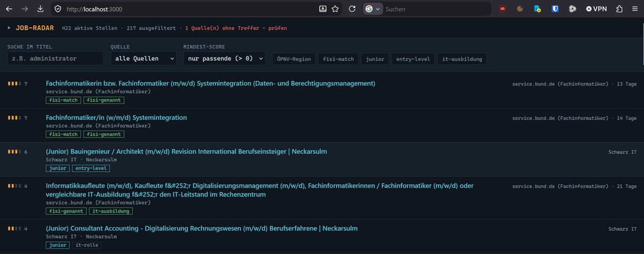644x254 pixels.
Task: Go forward with the browser forward arrow
Action: 25,9
